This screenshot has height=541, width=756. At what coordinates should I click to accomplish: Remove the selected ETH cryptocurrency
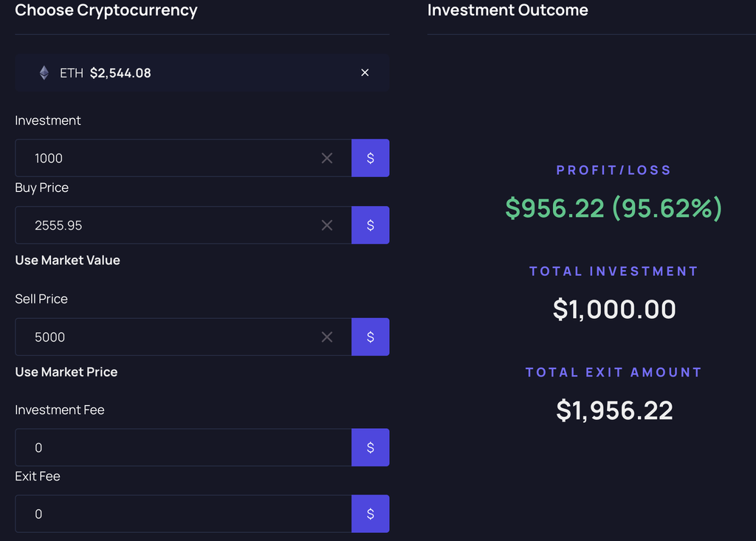365,73
